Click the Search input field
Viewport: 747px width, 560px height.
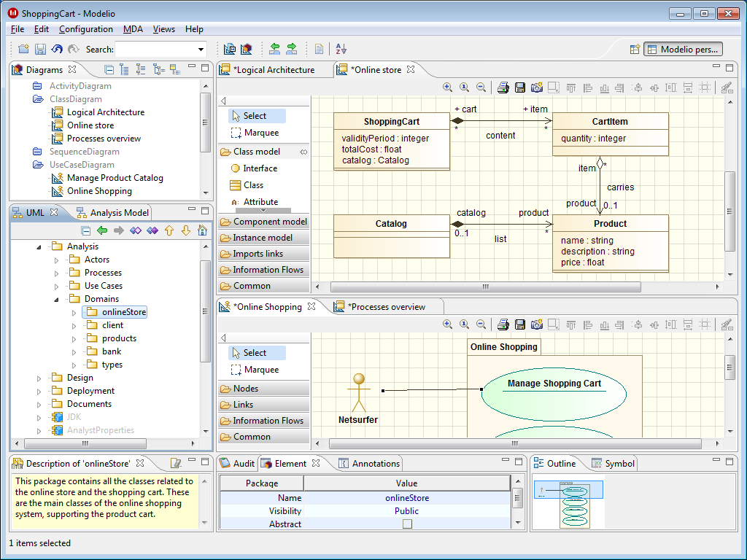pyautogui.click(x=155, y=49)
